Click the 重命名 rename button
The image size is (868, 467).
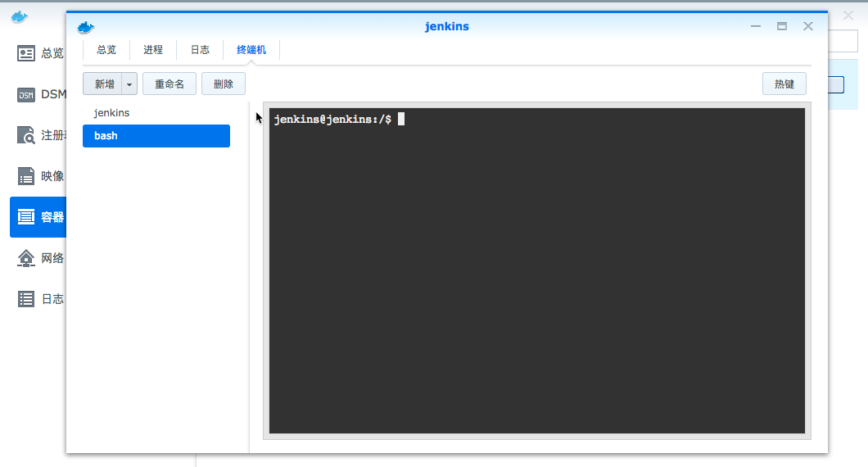click(x=170, y=84)
